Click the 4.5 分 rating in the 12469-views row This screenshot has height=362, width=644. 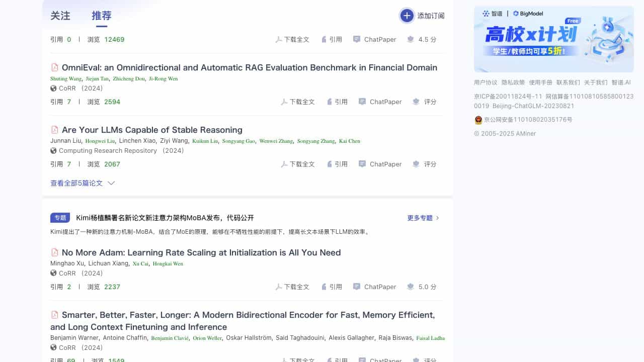click(422, 39)
